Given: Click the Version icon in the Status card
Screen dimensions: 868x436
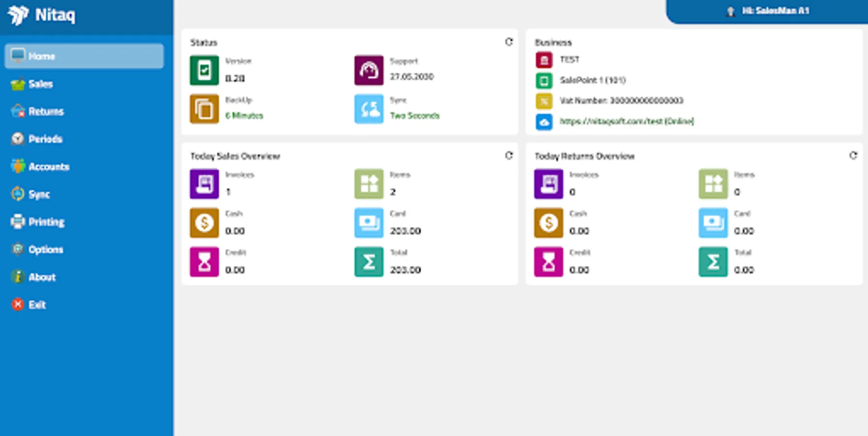Looking at the screenshot, I should [204, 69].
